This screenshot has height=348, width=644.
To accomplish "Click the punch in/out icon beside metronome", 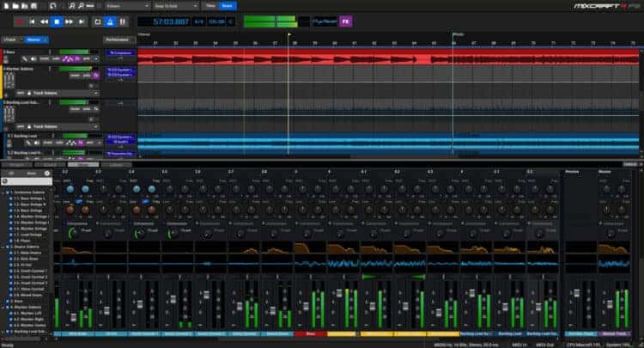I will point(123,21).
